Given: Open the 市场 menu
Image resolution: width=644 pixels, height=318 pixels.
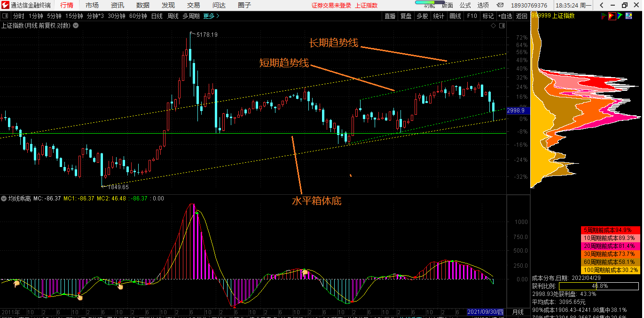Looking at the screenshot, I should [92, 5].
